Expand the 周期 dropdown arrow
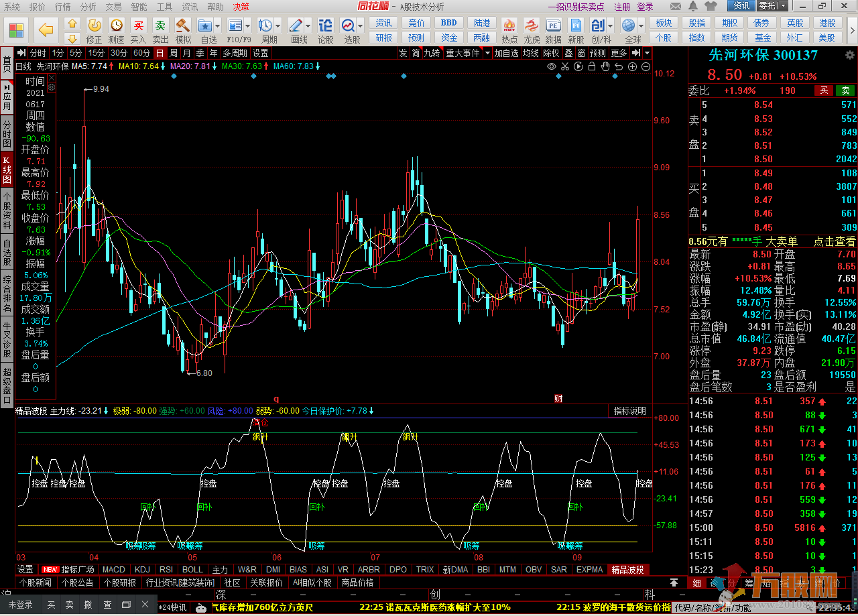This screenshot has width=858, height=616. click(x=278, y=25)
